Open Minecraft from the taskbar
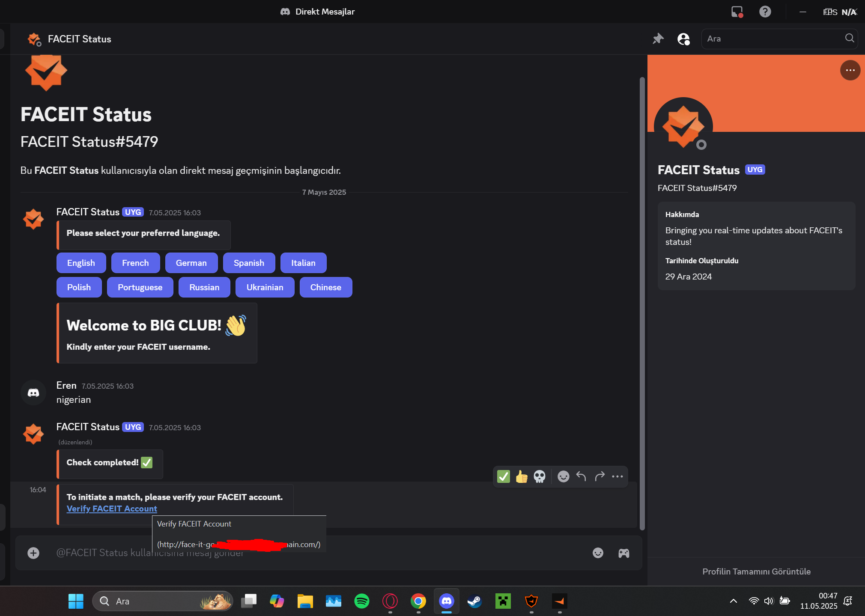This screenshot has height=616, width=865. [x=503, y=601]
